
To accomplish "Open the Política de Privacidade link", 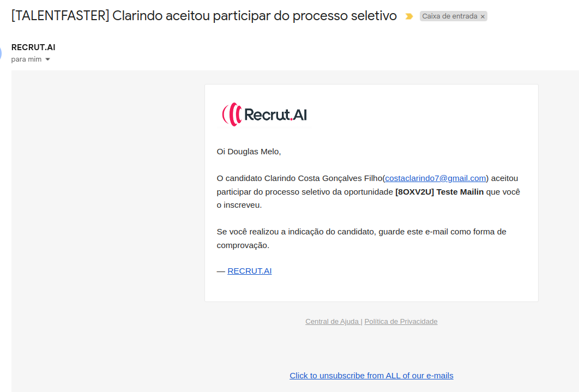I will [401, 322].
